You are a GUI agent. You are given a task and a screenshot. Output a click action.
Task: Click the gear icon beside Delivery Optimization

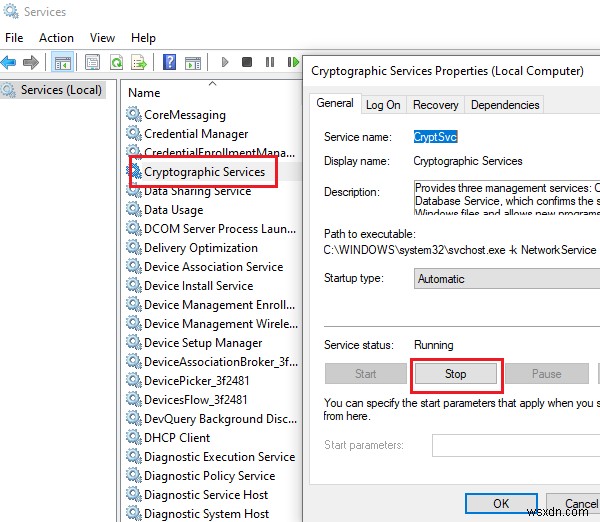[134, 247]
